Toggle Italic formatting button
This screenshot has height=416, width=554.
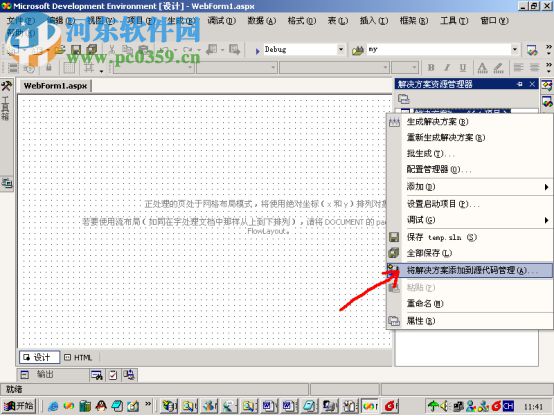point(447,67)
